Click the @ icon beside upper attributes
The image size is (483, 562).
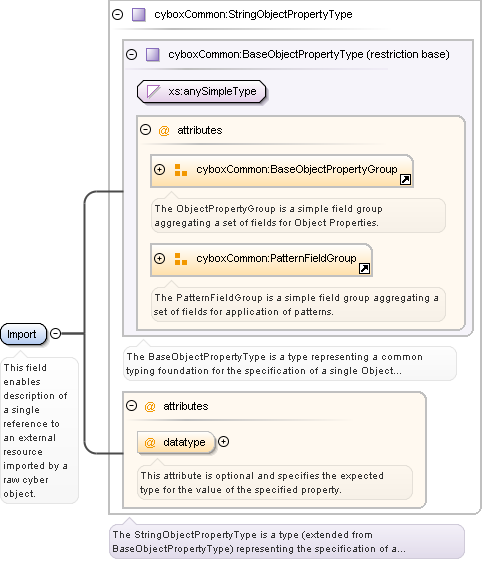coord(164,130)
